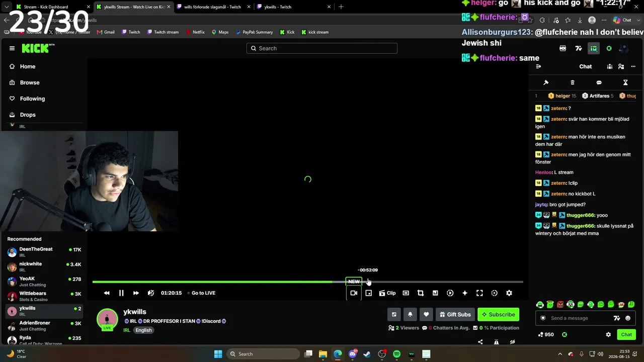
Task: Open Steam from the taskbar
Action: click(x=367, y=354)
